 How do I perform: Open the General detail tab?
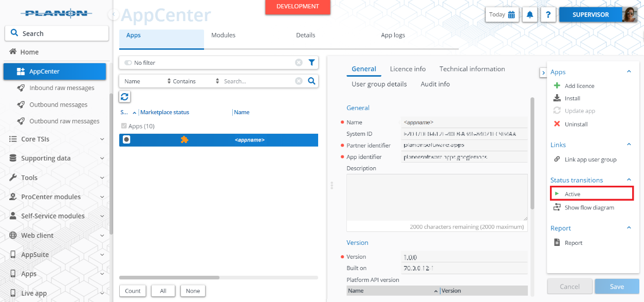click(x=364, y=69)
